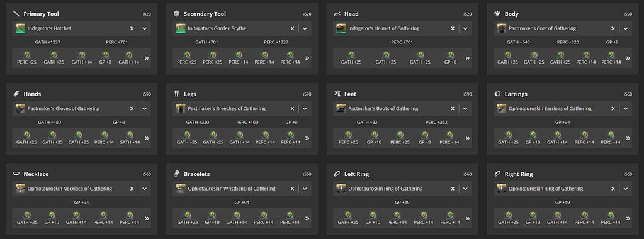
Task: Expand materia options for Secondary Tool
Action: (307, 58)
